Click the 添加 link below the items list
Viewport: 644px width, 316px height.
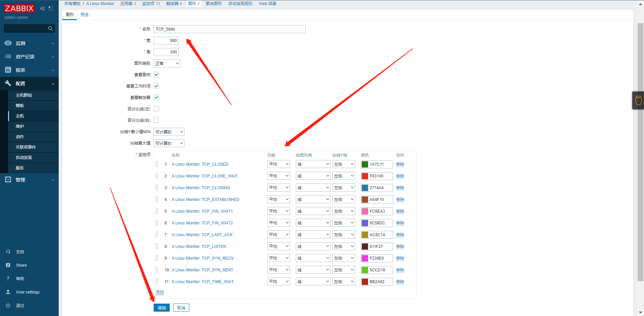pos(160,292)
